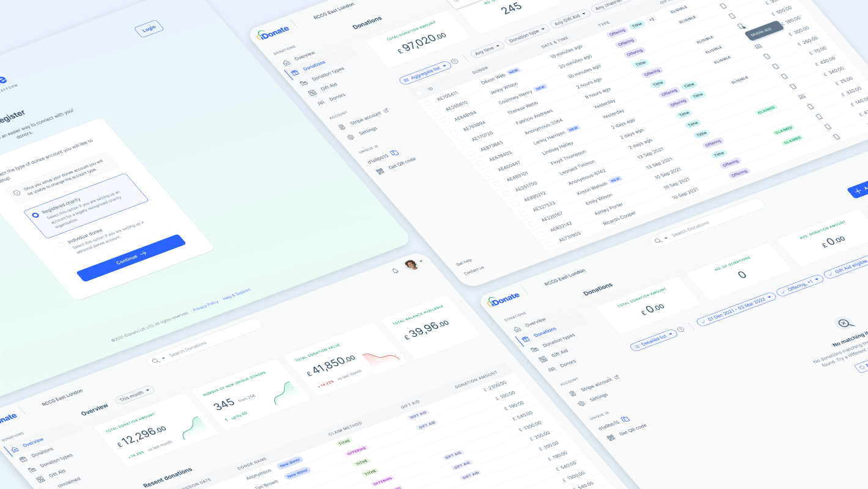Open the Any Gift Aid filter dropdown

[569, 20]
